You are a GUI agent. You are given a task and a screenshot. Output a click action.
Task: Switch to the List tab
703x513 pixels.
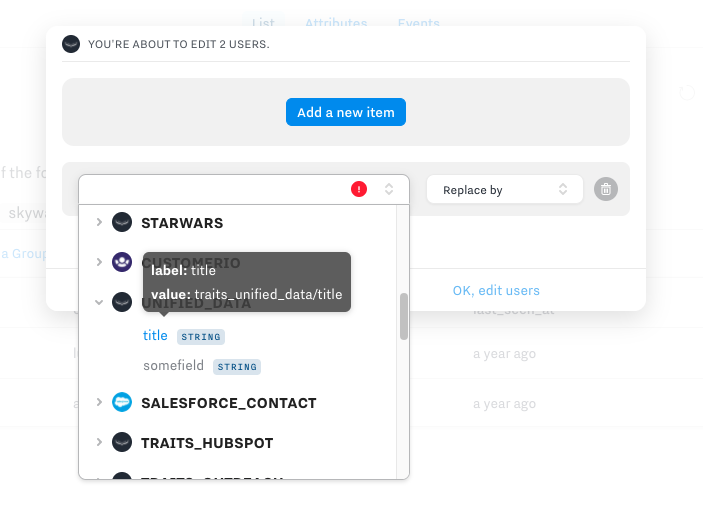click(263, 22)
